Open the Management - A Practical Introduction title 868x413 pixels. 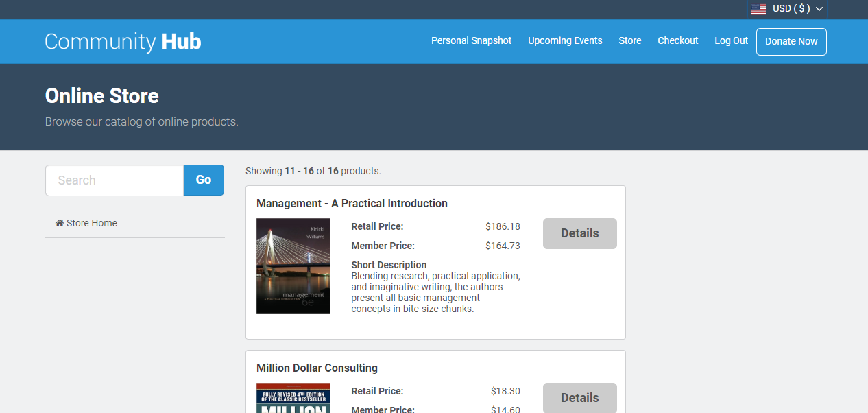(352, 203)
